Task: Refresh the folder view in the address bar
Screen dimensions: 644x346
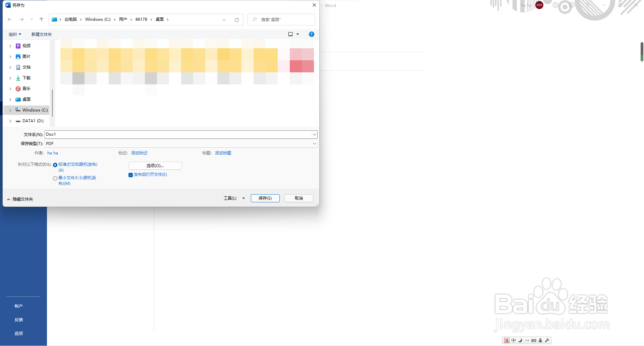Action: point(237,20)
